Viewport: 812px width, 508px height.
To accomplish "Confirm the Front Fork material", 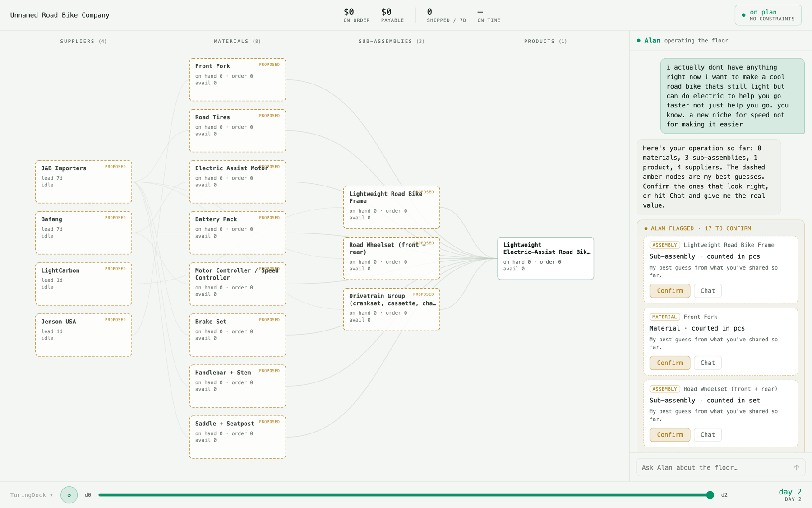I will click(669, 363).
